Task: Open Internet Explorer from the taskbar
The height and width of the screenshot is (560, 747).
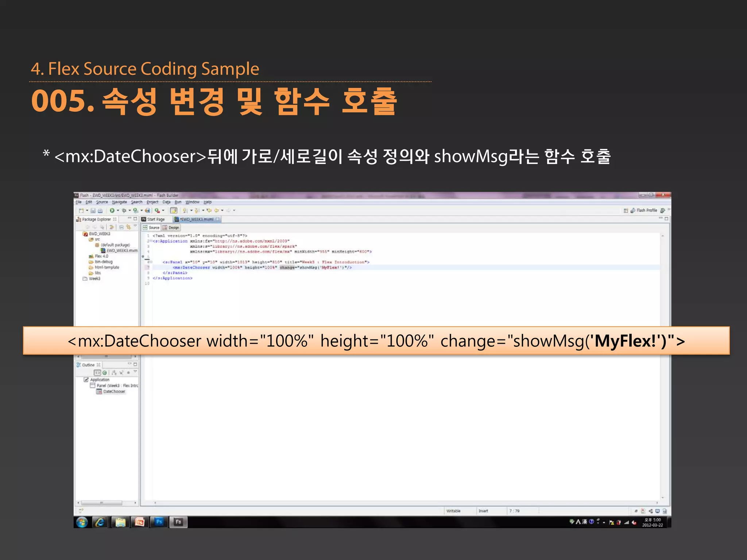Action: click(99, 522)
